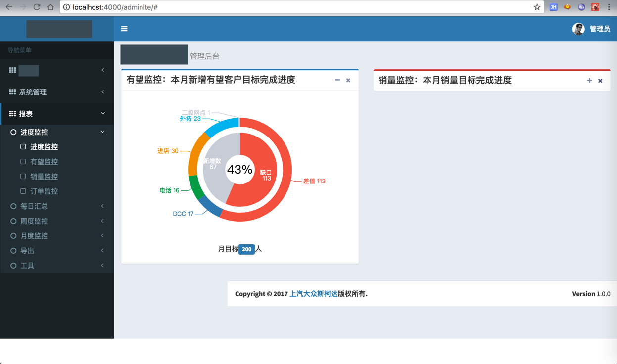Click 导航菜单 sidebar header
The width and height of the screenshot is (617, 364).
[x=19, y=50]
